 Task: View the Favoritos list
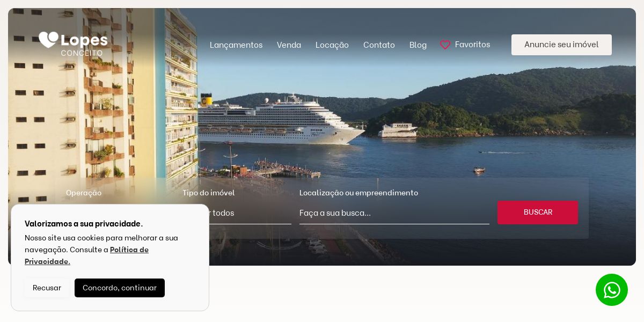click(472, 45)
